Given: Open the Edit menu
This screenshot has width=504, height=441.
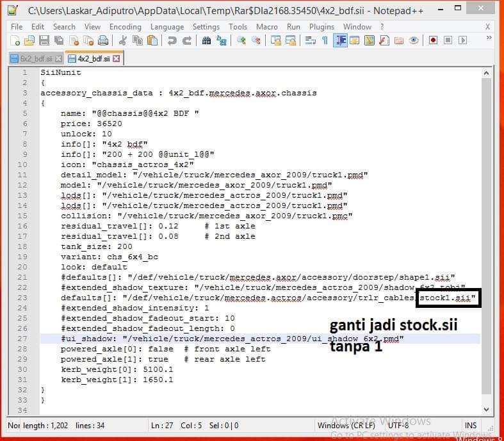Looking at the screenshot, I should pos(38,27).
